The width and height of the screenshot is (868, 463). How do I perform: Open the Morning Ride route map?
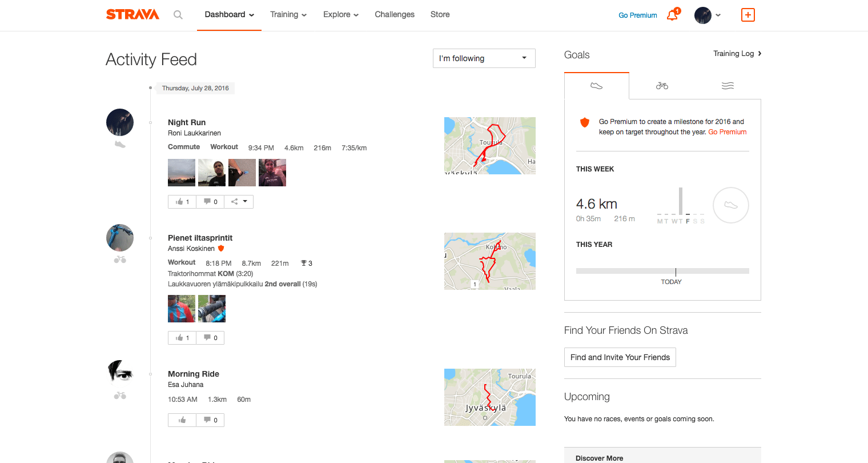click(490, 397)
